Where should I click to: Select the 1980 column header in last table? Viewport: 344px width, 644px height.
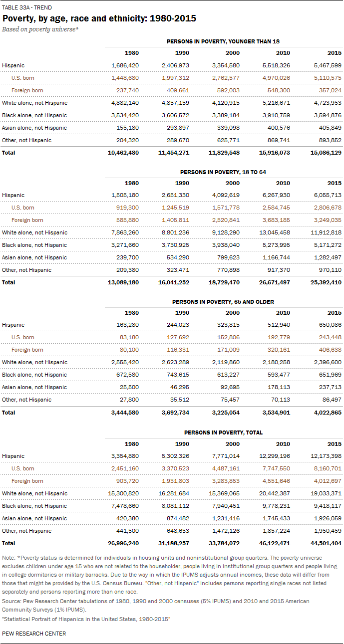pyautogui.click(x=131, y=444)
